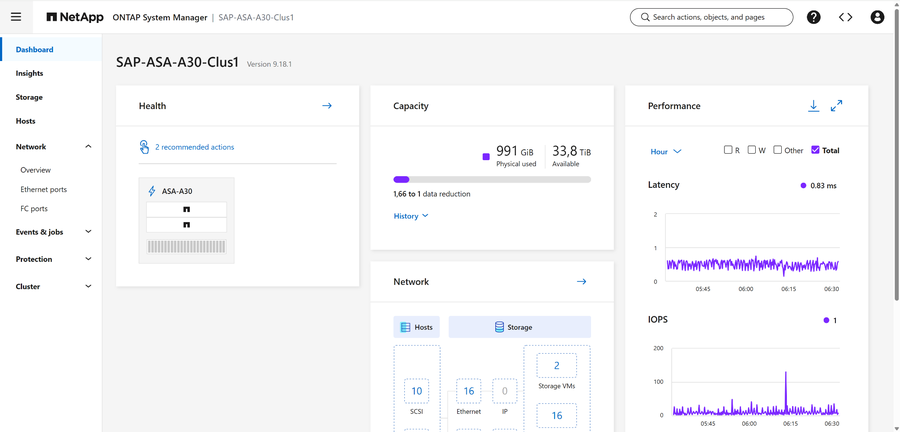Open Ethernet ports page

[x=44, y=189]
